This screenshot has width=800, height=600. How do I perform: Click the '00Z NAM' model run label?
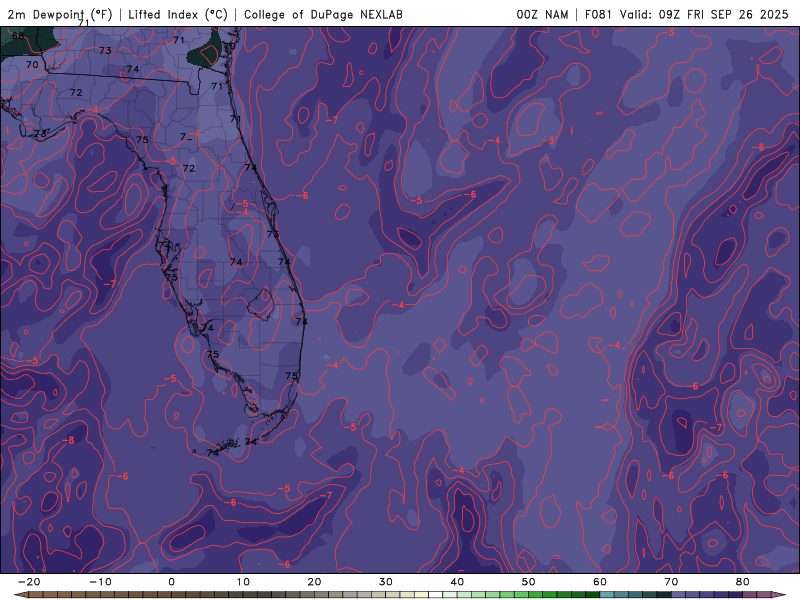point(542,14)
